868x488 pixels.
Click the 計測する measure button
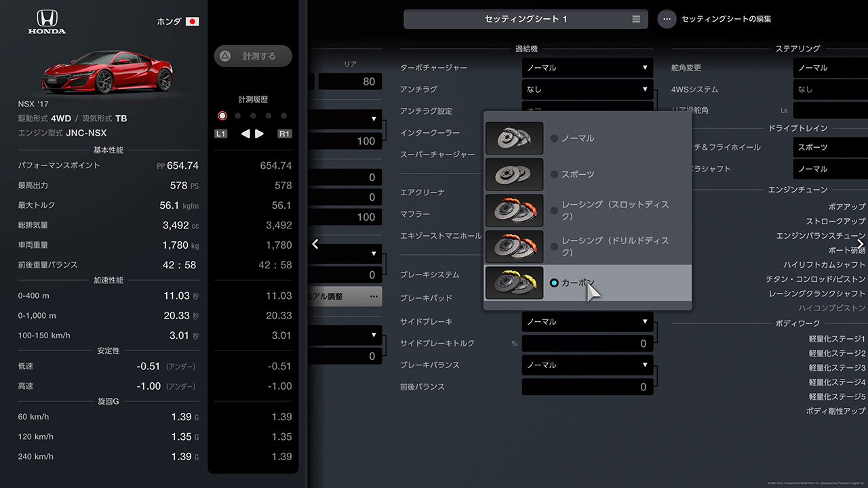(x=253, y=56)
